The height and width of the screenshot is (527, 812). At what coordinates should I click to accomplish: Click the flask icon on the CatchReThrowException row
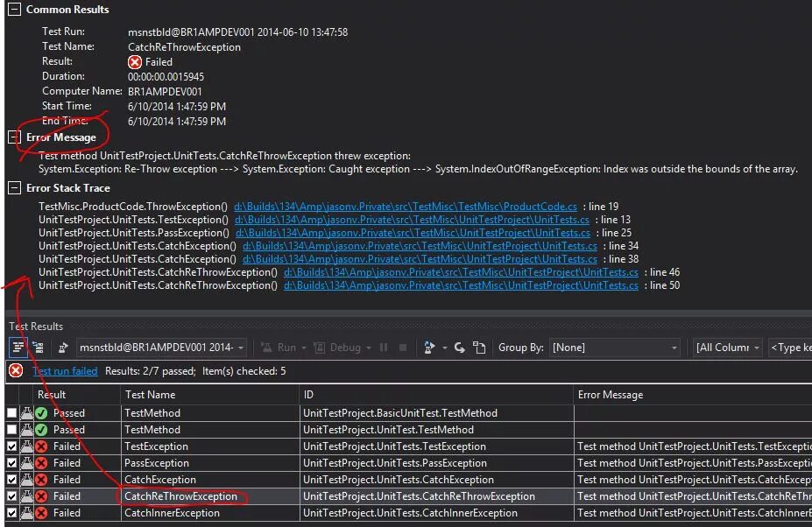click(x=26, y=496)
